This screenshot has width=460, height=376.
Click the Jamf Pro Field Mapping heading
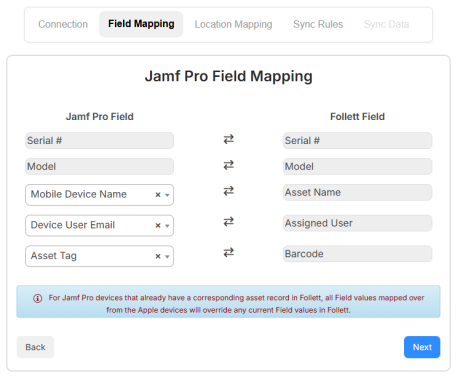(229, 76)
